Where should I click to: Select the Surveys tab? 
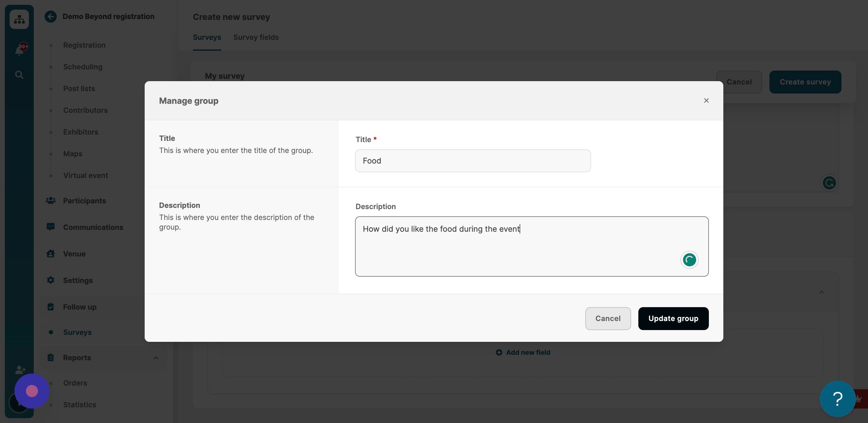[x=207, y=37]
